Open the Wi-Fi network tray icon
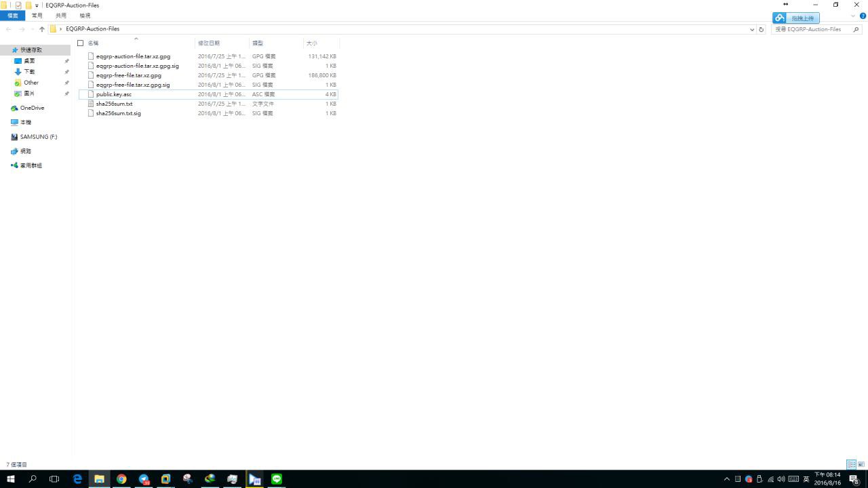The image size is (868, 488). 770,479
